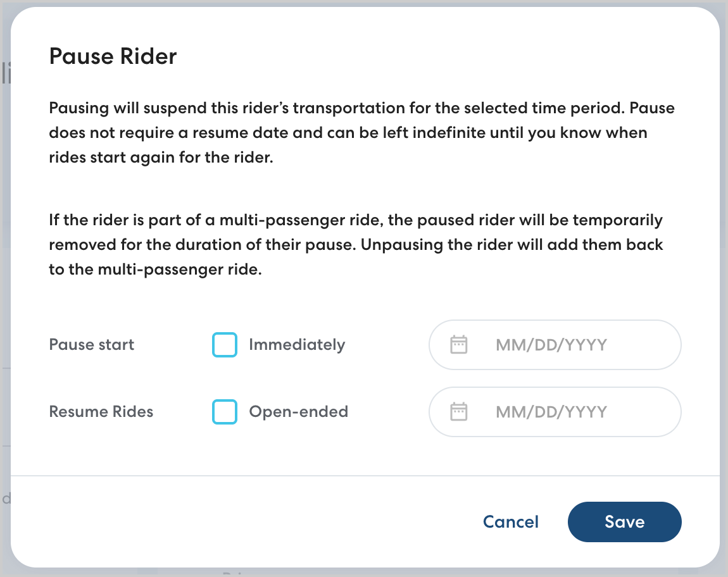Save the pause settings
Screen dimensions: 728x577
tap(624, 522)
